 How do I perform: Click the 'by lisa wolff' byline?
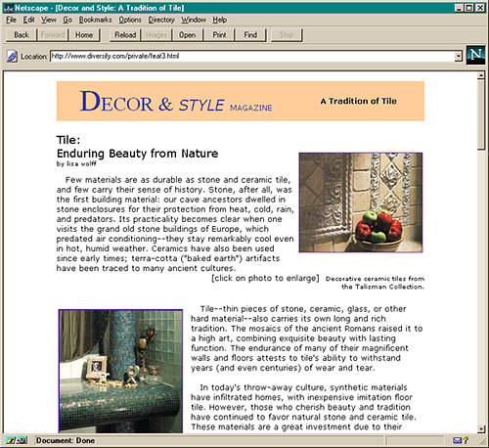pyautogui.click(x=76, y=163)
